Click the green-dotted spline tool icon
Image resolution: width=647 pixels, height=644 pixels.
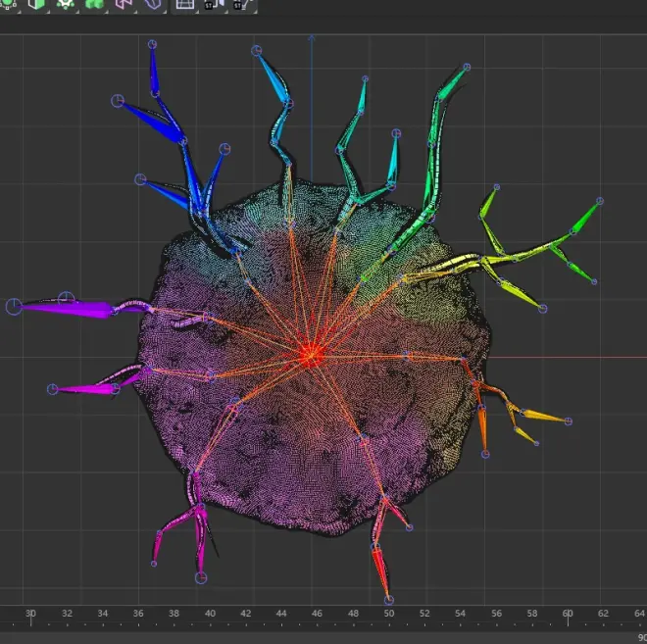[9, 4]
